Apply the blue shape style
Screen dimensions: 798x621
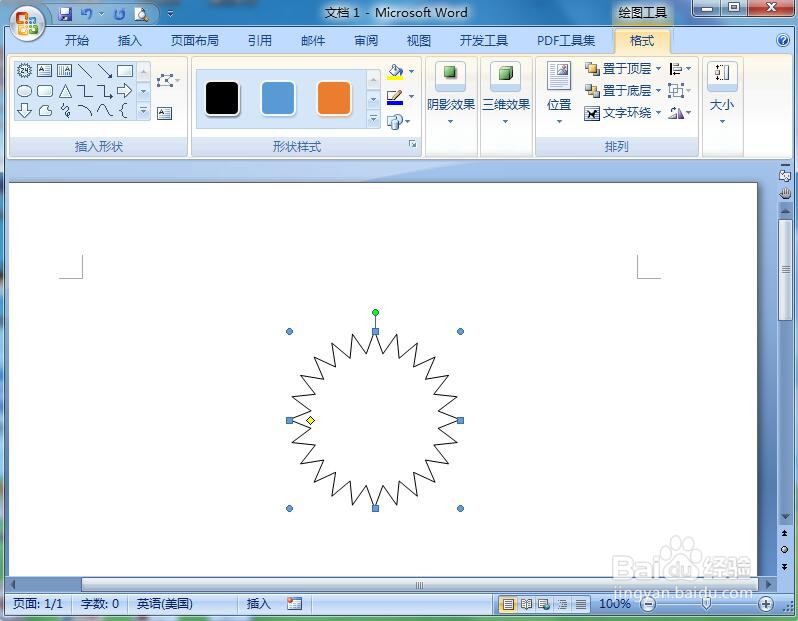(x=278, y=98)
